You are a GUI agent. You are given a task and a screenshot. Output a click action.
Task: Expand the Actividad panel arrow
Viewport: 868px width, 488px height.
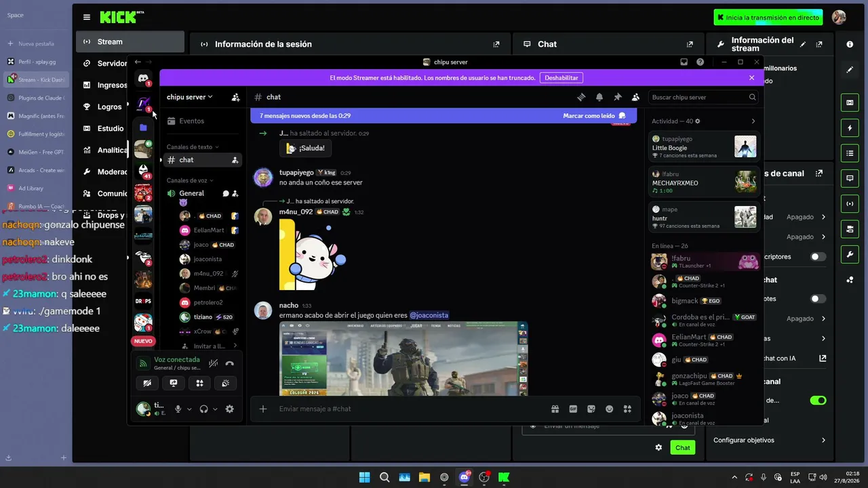tap(753, 121)
